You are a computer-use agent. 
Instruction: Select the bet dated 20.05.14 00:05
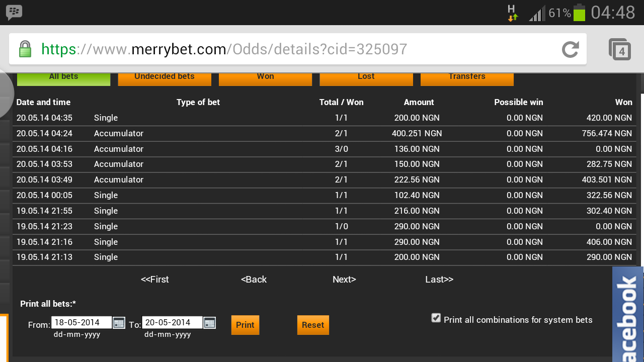[325, 196]
